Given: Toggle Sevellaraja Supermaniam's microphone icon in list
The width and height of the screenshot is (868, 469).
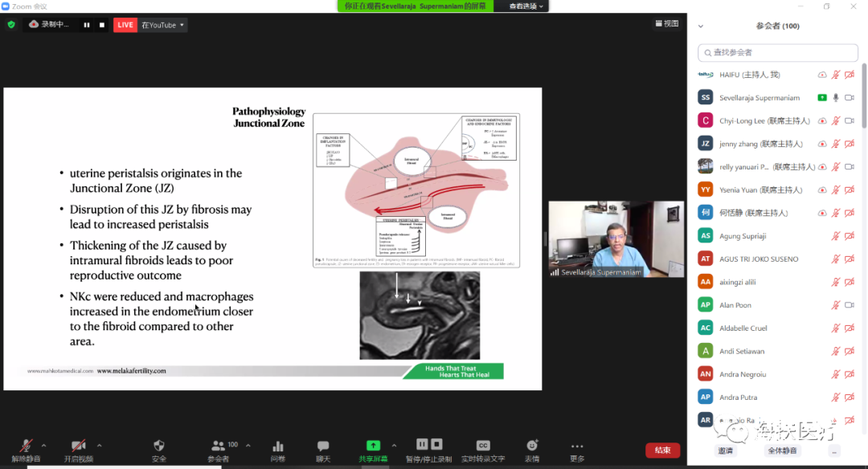Looking at the screenshot, I should pyautogui.click(x=836, y=97).
